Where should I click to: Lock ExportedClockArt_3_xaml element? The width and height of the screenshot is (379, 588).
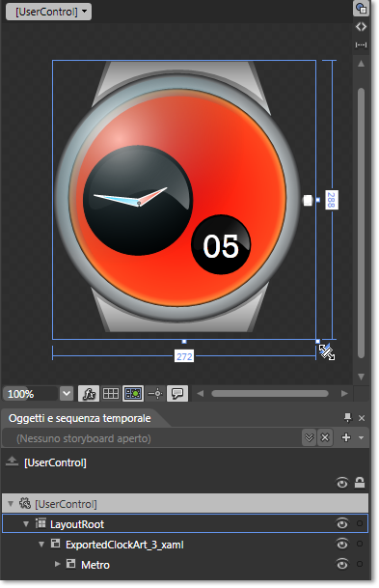pyautogui.click(x=360, y=544)
